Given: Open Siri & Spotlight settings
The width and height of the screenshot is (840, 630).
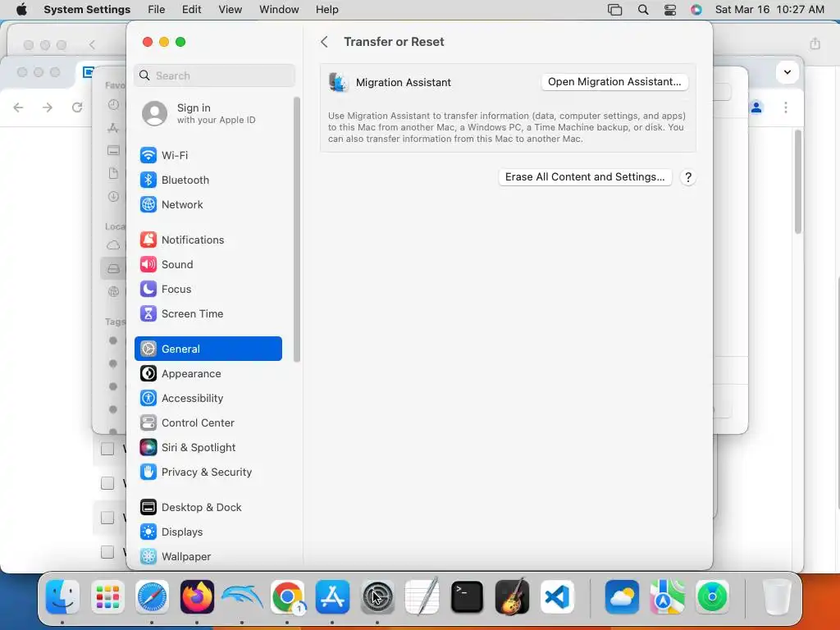Looking at the screenshot, I should point(208,448).
